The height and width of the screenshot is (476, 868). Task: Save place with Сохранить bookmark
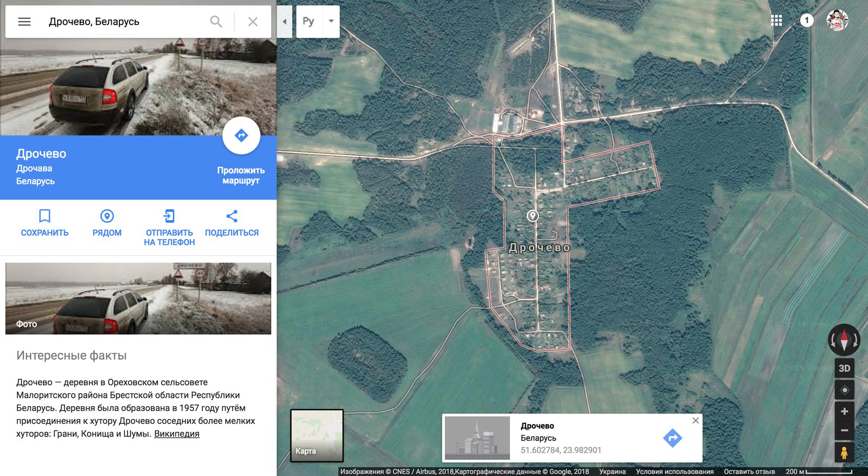(44, 223)
